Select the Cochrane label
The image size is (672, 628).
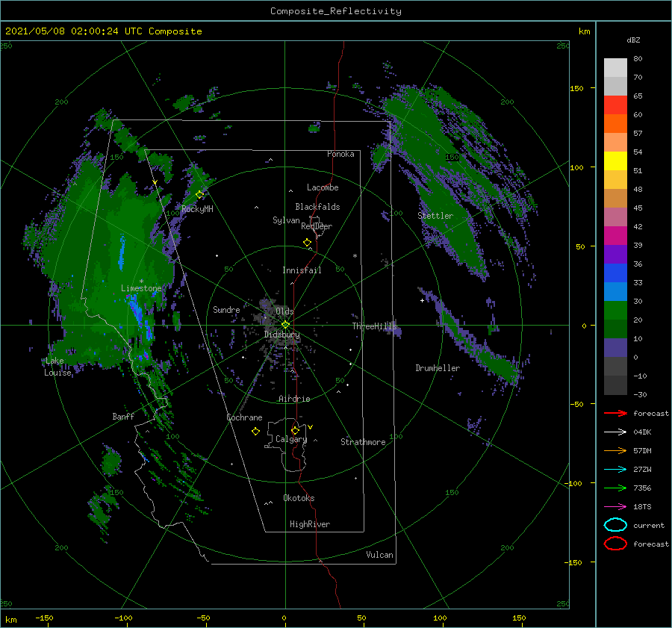(x=244, y=417)
